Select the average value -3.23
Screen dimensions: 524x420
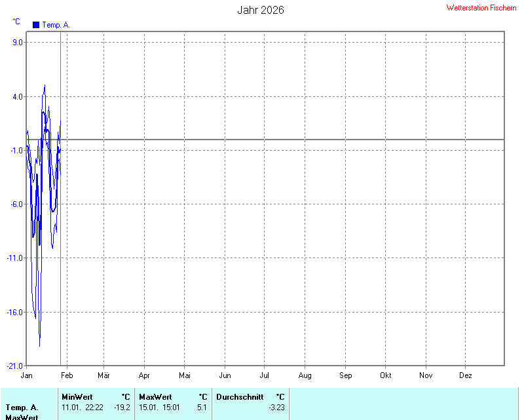click(276, 408)
